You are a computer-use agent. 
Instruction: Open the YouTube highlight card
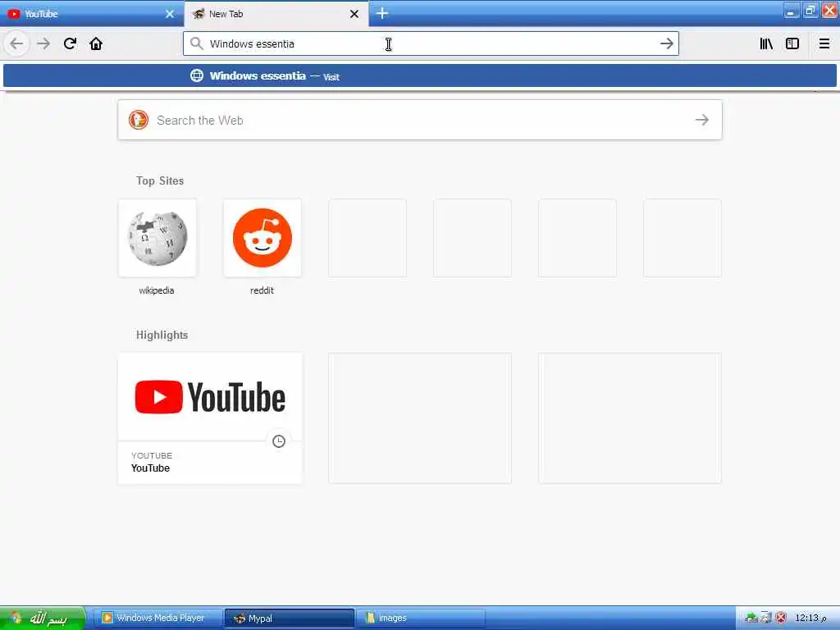point(210,418)
